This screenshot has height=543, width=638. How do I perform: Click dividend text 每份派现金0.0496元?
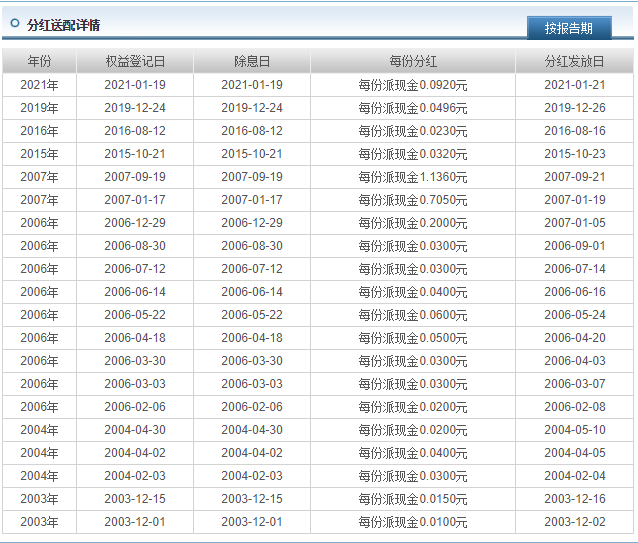click(413, 108)
